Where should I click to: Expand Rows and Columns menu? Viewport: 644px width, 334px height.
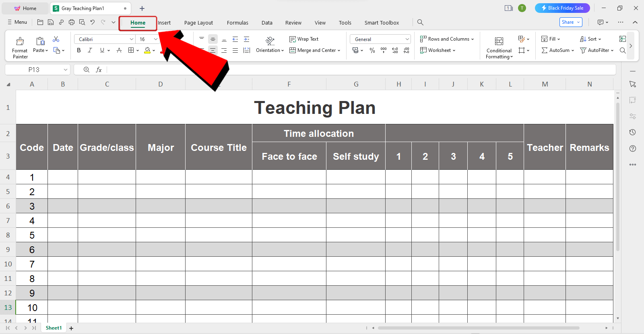447,39
